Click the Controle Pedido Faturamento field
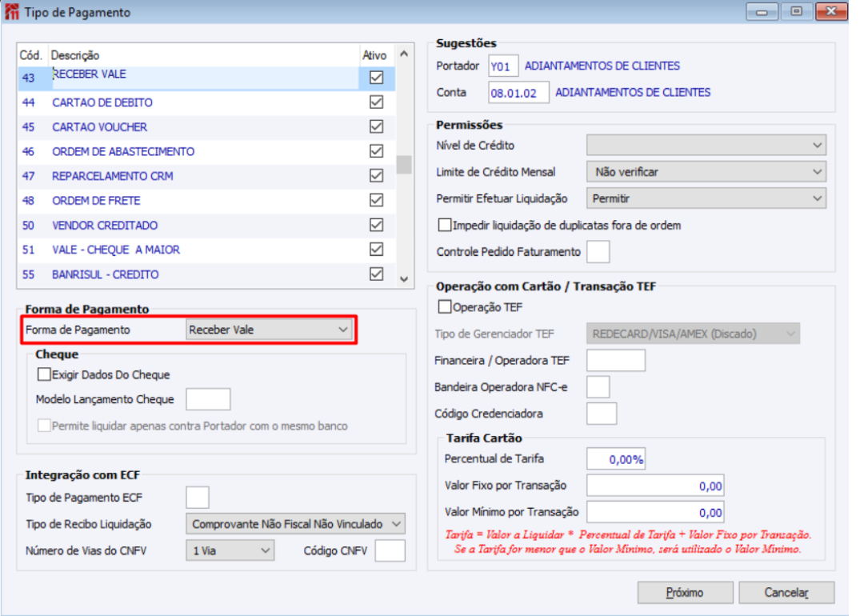 pyautogui.click(x=598, y=252)
